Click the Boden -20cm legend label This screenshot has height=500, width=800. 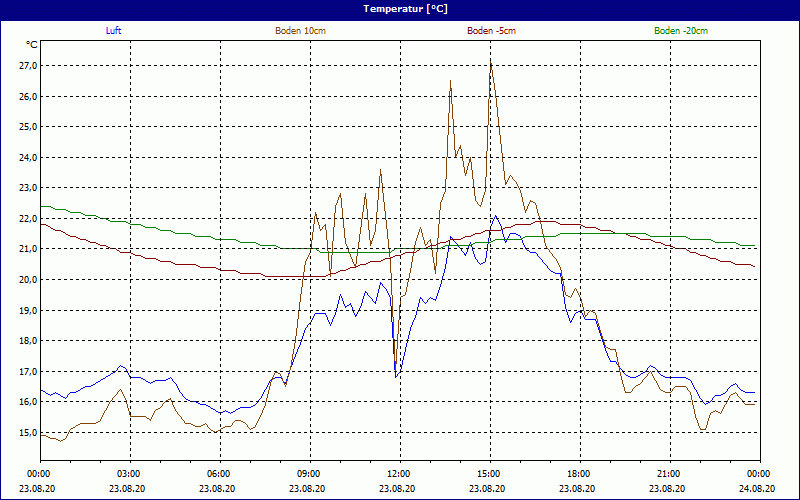tap(681, 31)
